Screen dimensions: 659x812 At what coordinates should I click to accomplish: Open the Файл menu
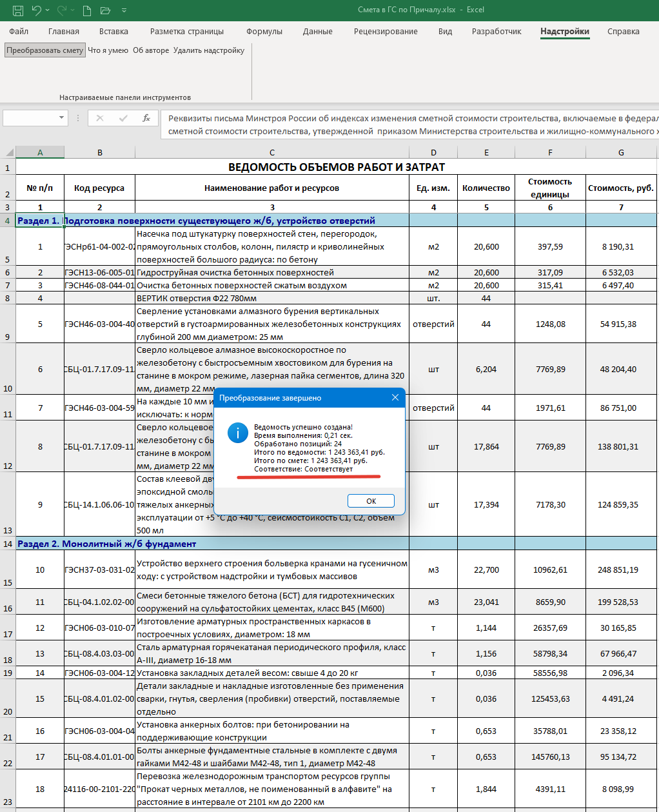(19, 31)
